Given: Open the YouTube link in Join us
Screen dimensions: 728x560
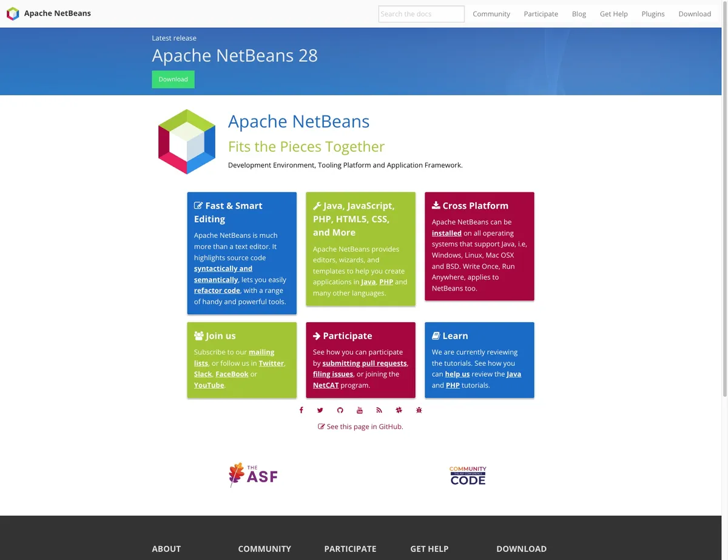Looking at the screenshot, I should click(x=209, y=385).
